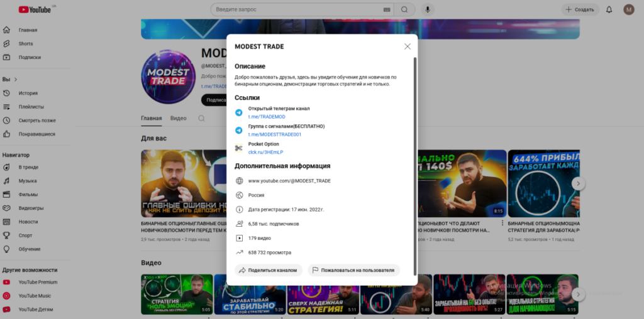Click the magnifier search button
644x319 pixels.
[404, 9]
